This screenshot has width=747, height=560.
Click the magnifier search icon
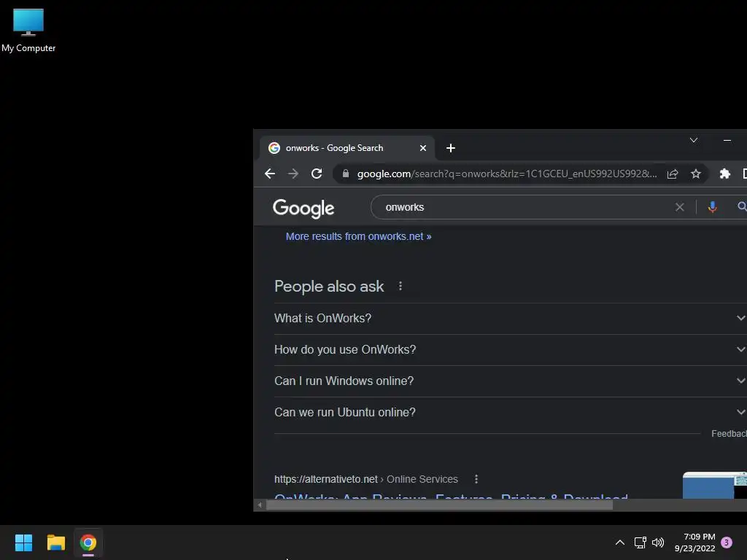tap(742, 206)
